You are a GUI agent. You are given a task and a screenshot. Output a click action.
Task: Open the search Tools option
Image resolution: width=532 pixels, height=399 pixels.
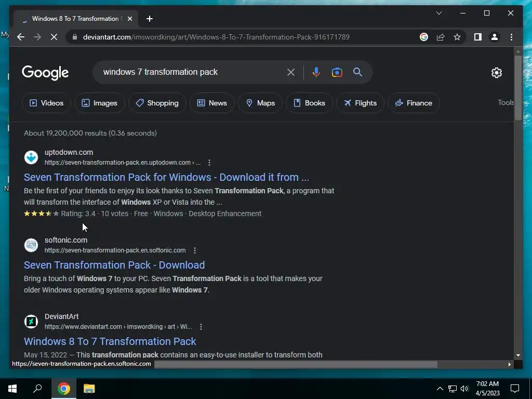pos(506,102)
